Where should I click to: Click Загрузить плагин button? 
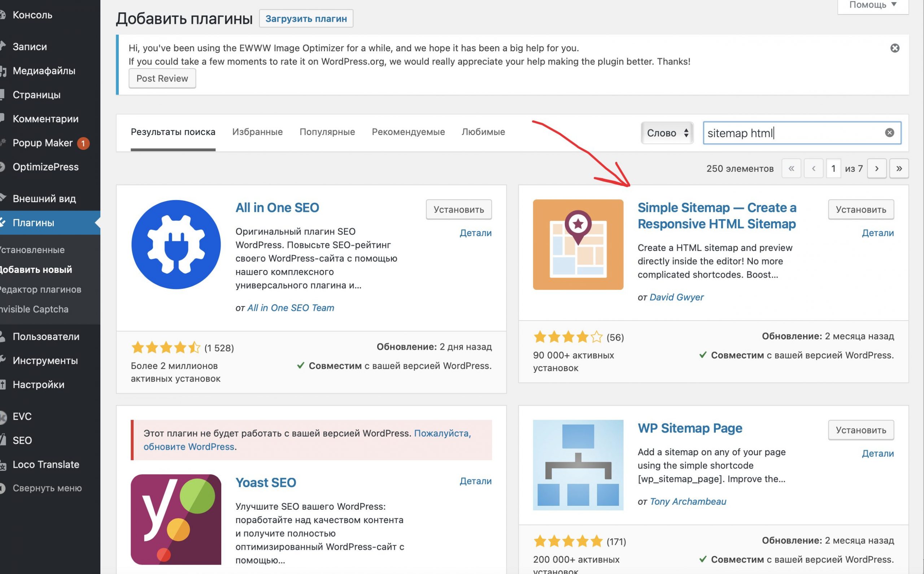[x=306, y=18]
